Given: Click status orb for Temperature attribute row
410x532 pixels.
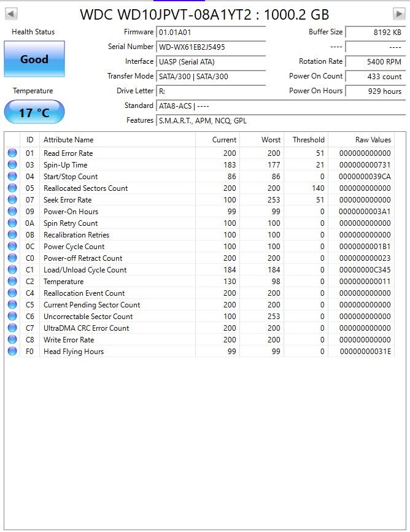Looking at the screenshot, I should click(x=12, y=282).
